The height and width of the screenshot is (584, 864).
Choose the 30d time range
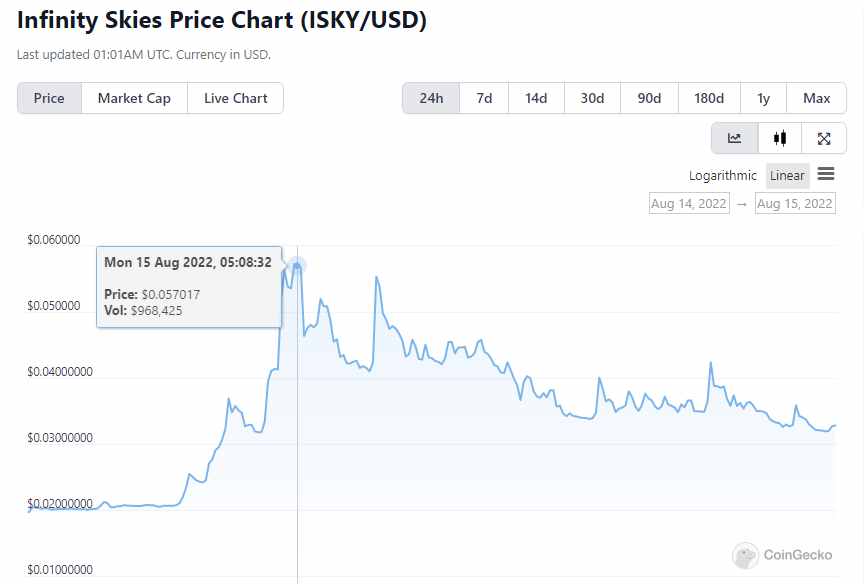point(592,98)
